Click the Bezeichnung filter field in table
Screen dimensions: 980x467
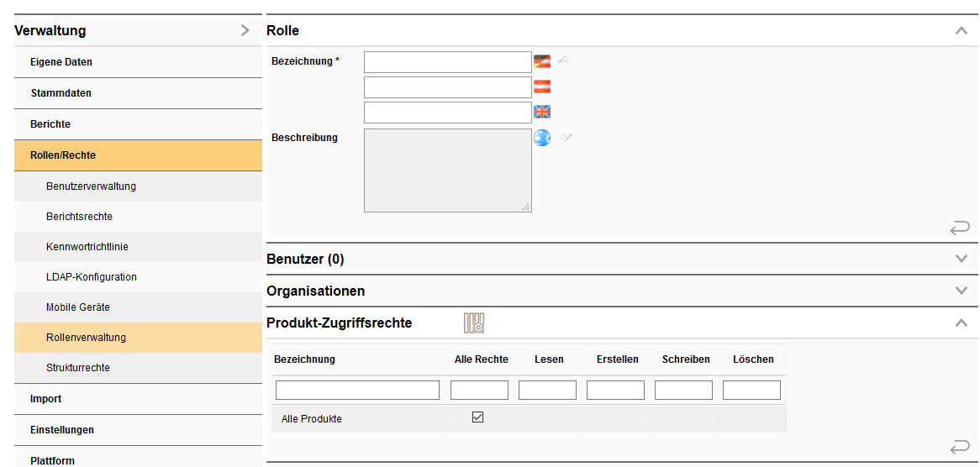pos(357,390)
